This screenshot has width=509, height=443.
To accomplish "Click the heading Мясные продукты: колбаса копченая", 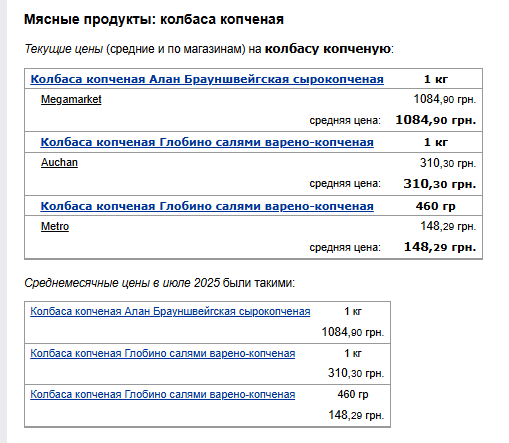I will point(154,19).
